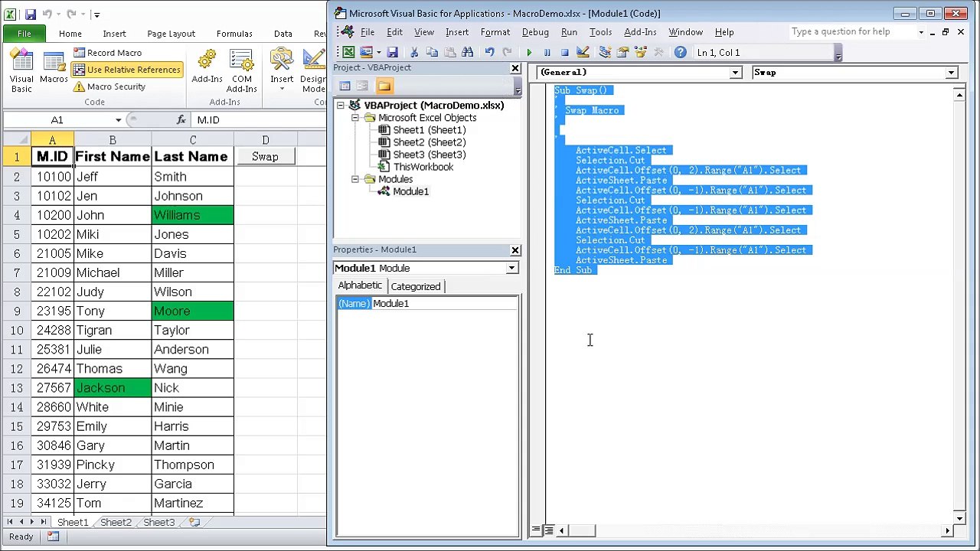Click the Reset stop icon

pos(564,53)
